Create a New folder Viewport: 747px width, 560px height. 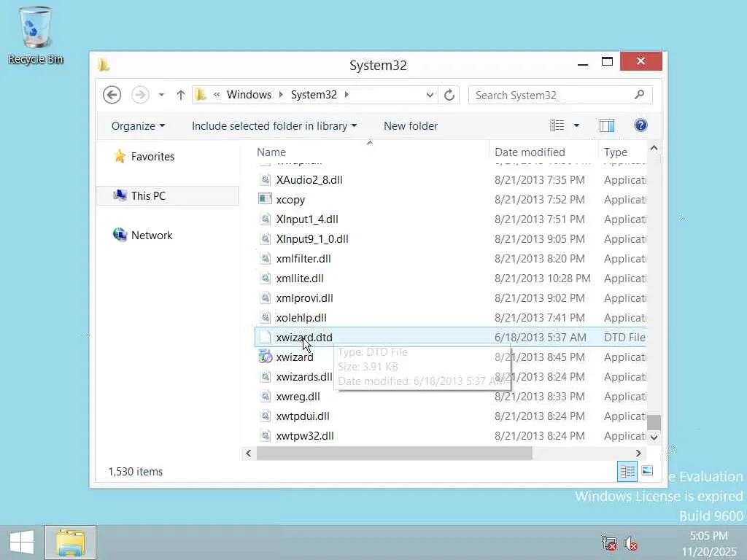pos(411,125)
